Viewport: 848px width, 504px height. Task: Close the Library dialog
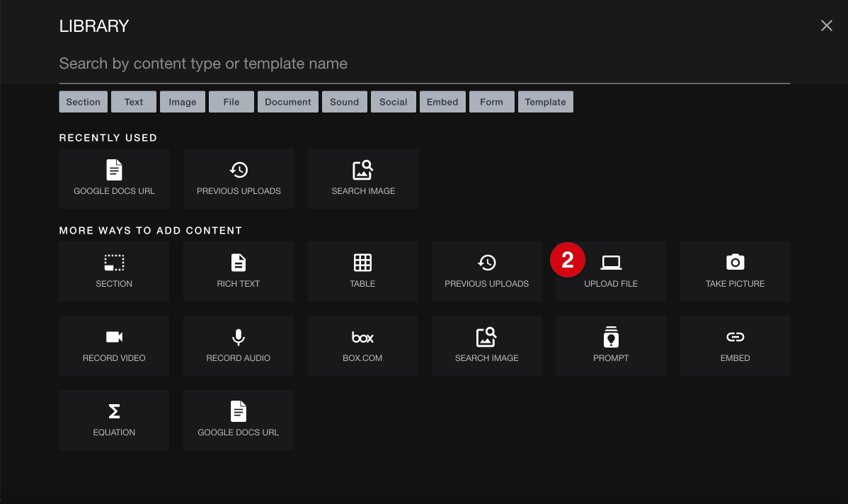[826, 25]
